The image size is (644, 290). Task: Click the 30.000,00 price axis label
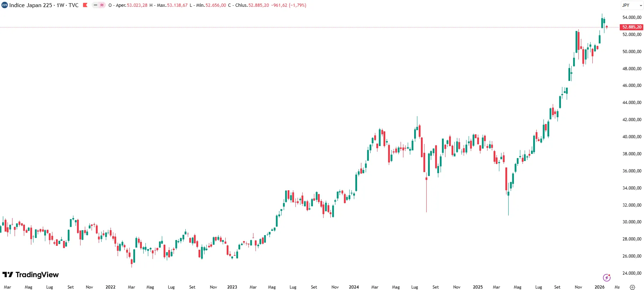point(632,222)
